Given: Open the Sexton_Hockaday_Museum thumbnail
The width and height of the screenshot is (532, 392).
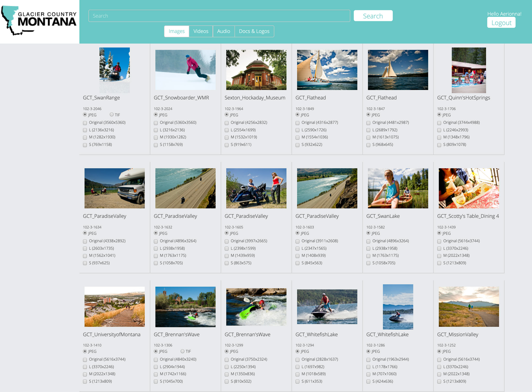Looking at the screenshot, I should (x=256, y=70).
